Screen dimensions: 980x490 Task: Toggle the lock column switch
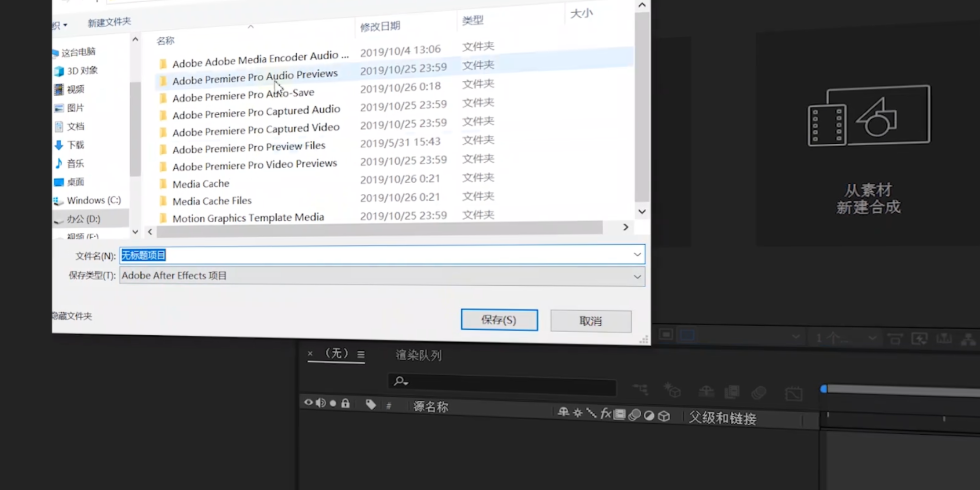[345, 403]
